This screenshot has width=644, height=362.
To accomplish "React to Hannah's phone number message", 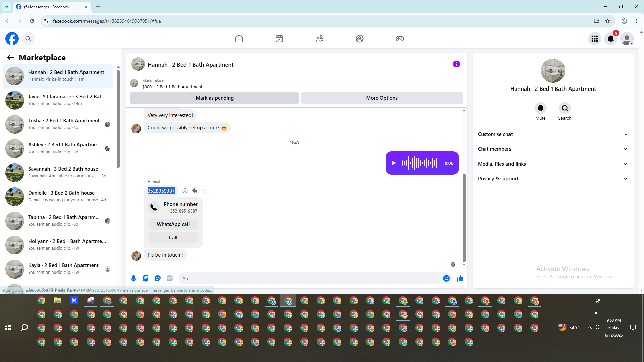I will 185,191.
